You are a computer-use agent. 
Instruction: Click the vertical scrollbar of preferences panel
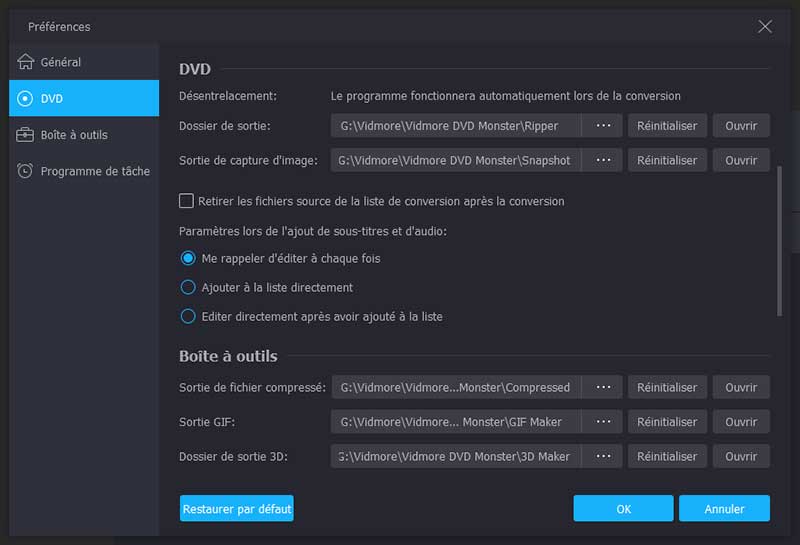click(x=780, y=240)
